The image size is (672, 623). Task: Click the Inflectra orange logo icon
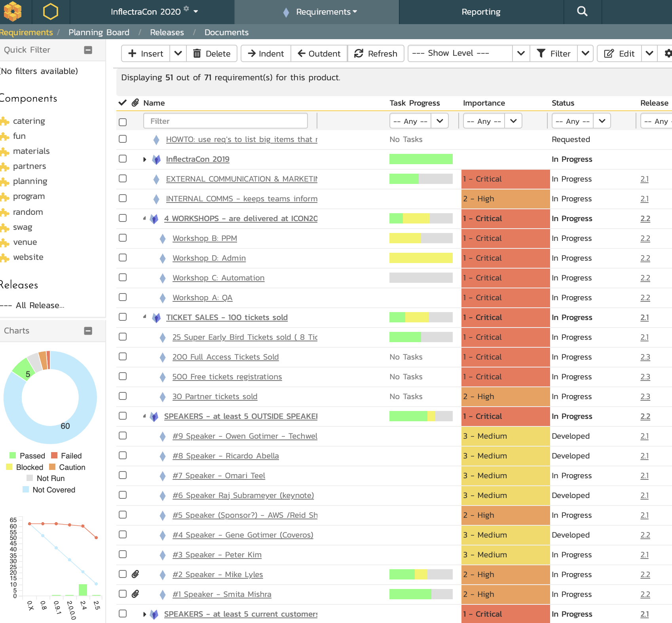click(x=13, y=11)
